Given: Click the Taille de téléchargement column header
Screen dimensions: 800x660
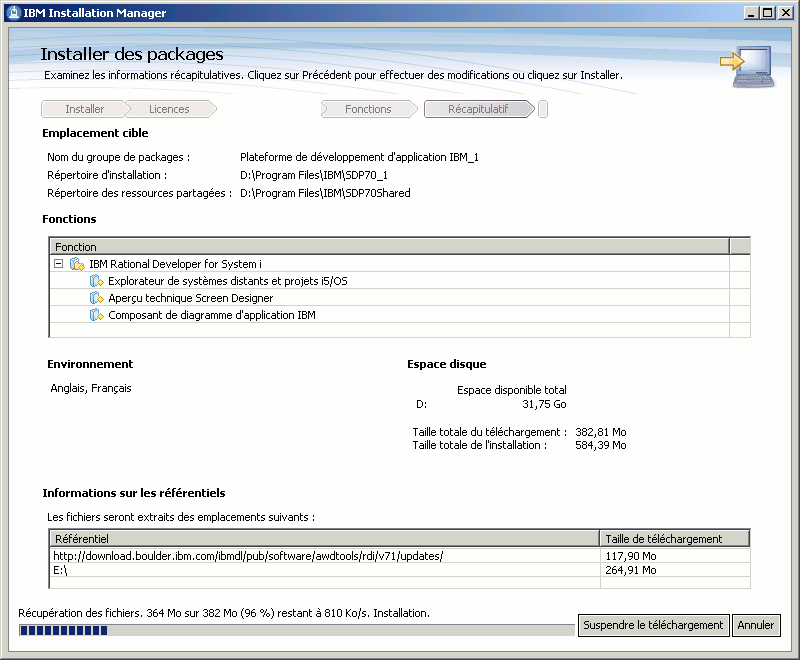Looking at the screenshot, I should (x=675, y=539).
